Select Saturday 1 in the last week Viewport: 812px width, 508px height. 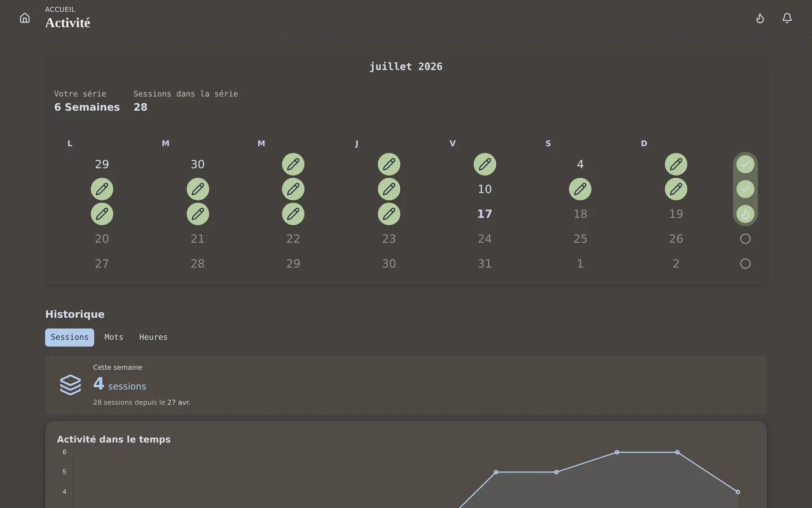click(x=580, y=264)
